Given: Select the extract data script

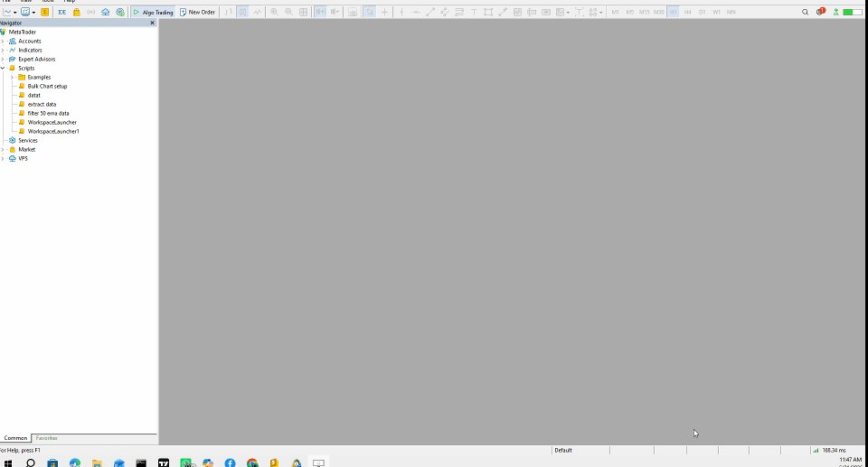Looking at the screenshot, I should coord(42,104).
